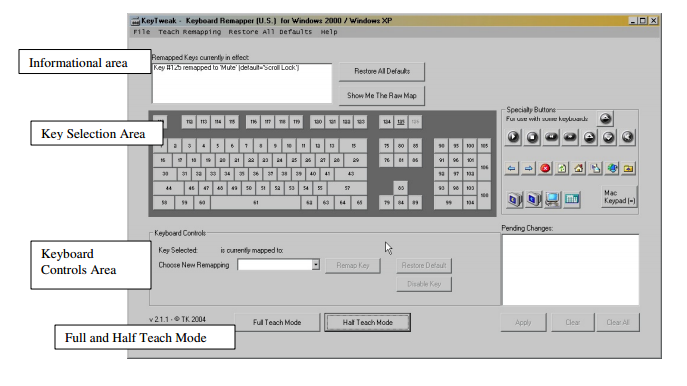The width and height of the screenshot is (687, 386).
Task: Click the Browser Refresh page icon
Action: (562, 168)
